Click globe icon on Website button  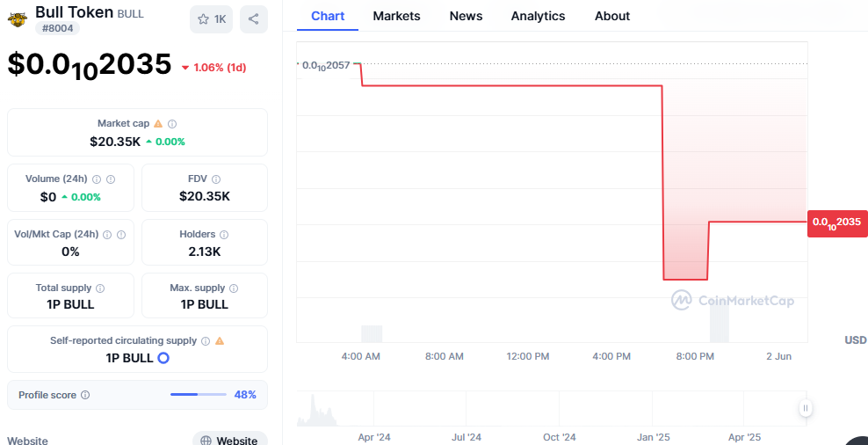pos(206,441)
